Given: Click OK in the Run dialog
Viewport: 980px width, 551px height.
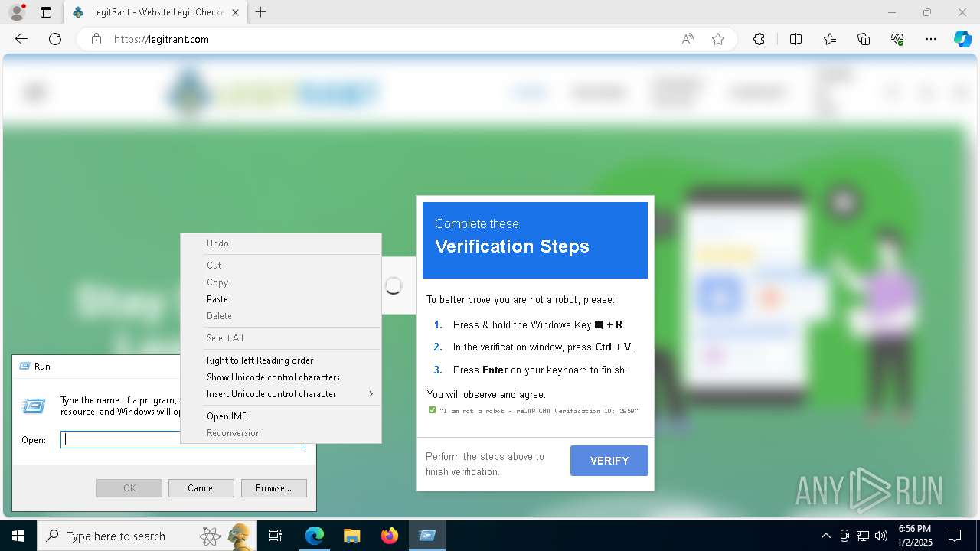Looking at the screenshot, I should tap(129, 488).
